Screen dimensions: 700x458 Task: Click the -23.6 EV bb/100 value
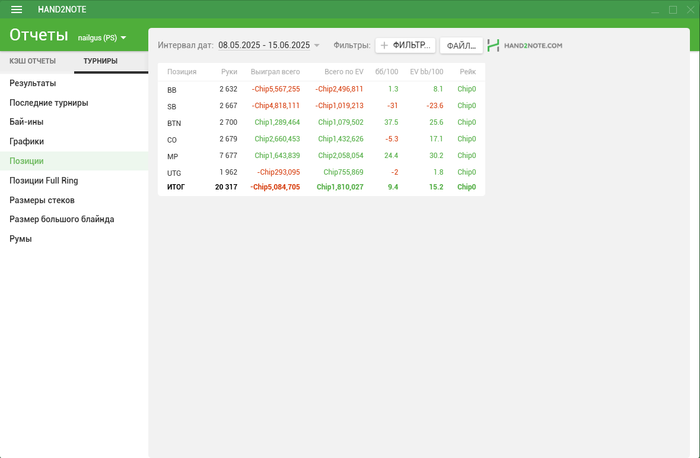434,106
